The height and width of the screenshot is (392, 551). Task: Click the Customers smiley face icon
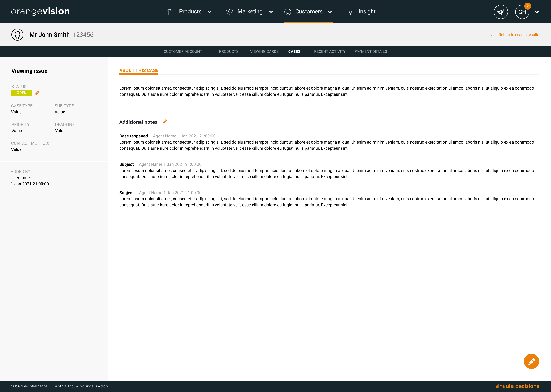click(x=288, y=12)
